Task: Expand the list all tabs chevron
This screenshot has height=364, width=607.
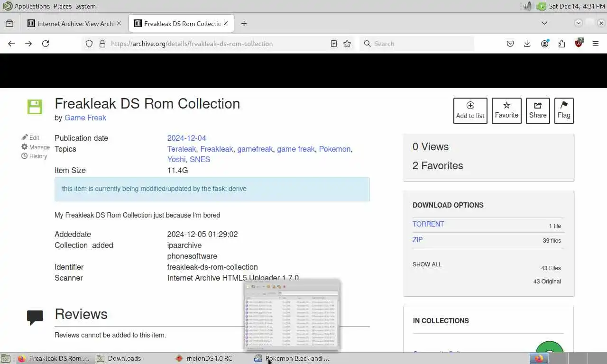Action: coord(544,23)
